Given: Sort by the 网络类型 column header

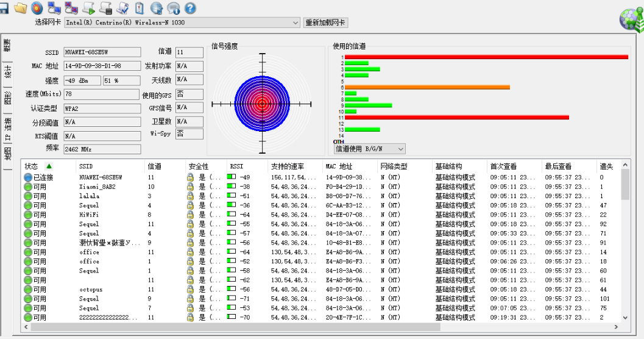Looking at the screenshot, I should click(x=405, y=166).
